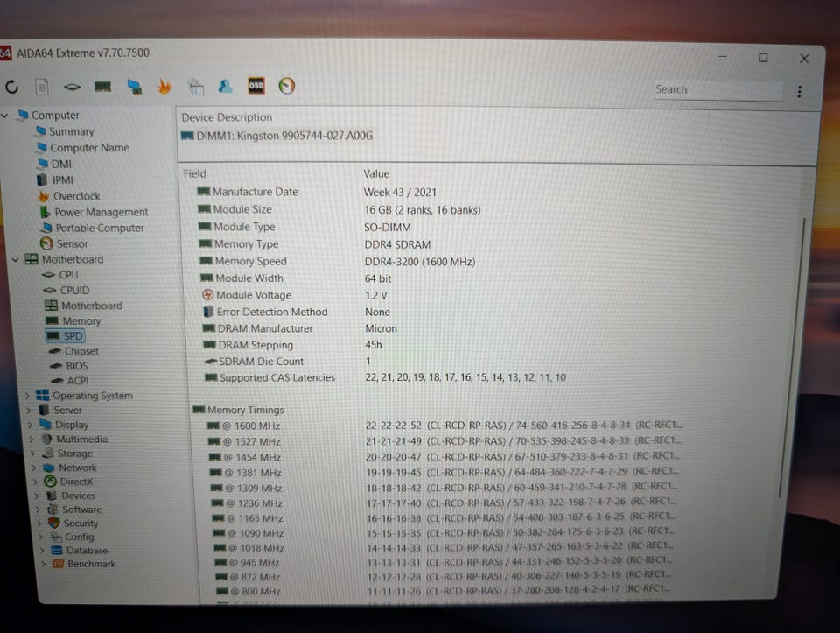Click the blue monitor toolbar icon

pyautogui.click(x=135, y=87)
